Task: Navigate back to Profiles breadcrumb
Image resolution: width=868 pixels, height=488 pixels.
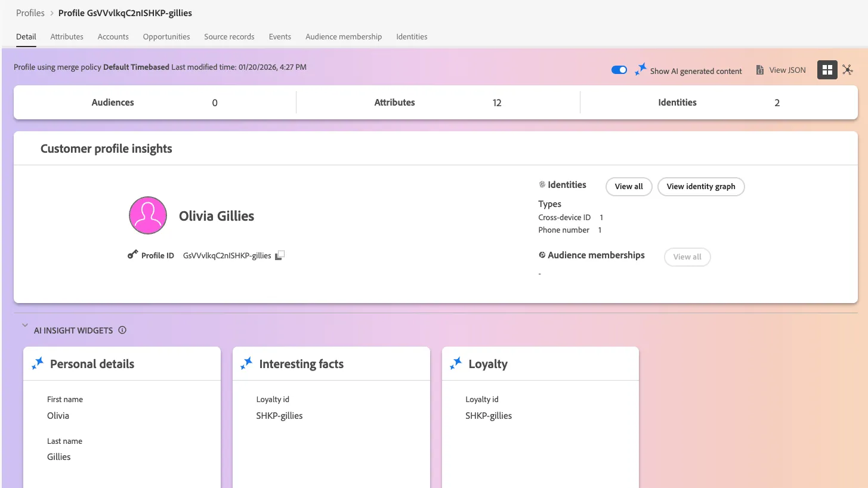Action: click(30, 13)
